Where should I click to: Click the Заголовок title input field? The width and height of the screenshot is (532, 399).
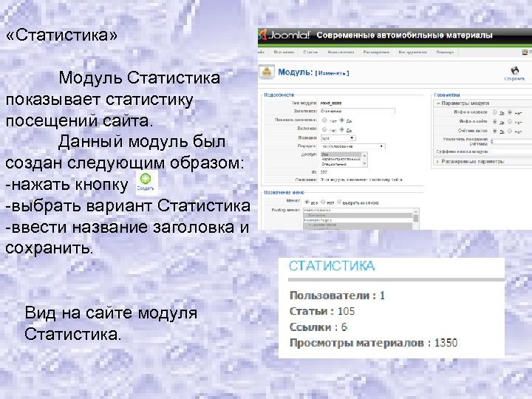pos(358,111)
